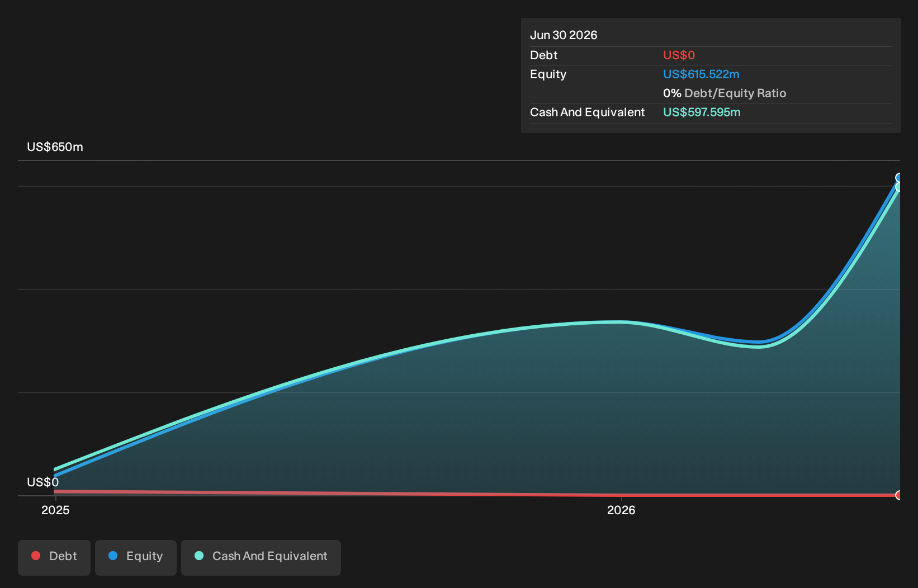918x588 pixels.
Task: Click the 2025 x-axis label
Action: 55,510
